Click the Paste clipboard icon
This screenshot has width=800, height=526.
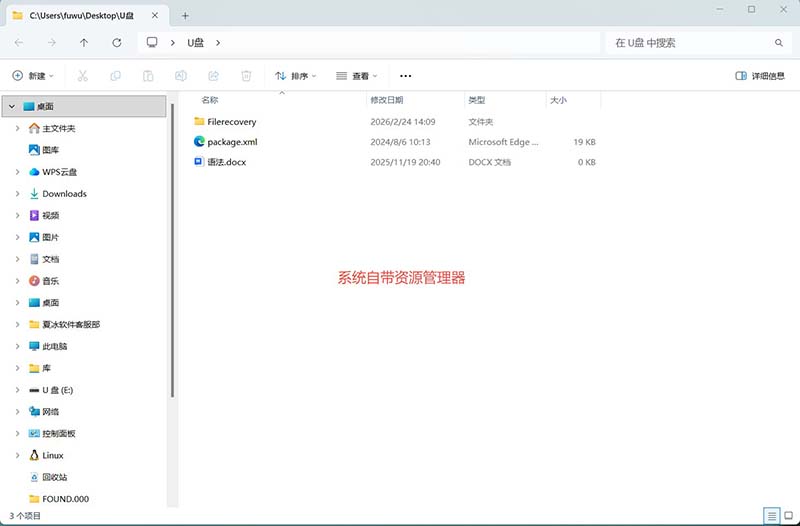click(148, 76)
